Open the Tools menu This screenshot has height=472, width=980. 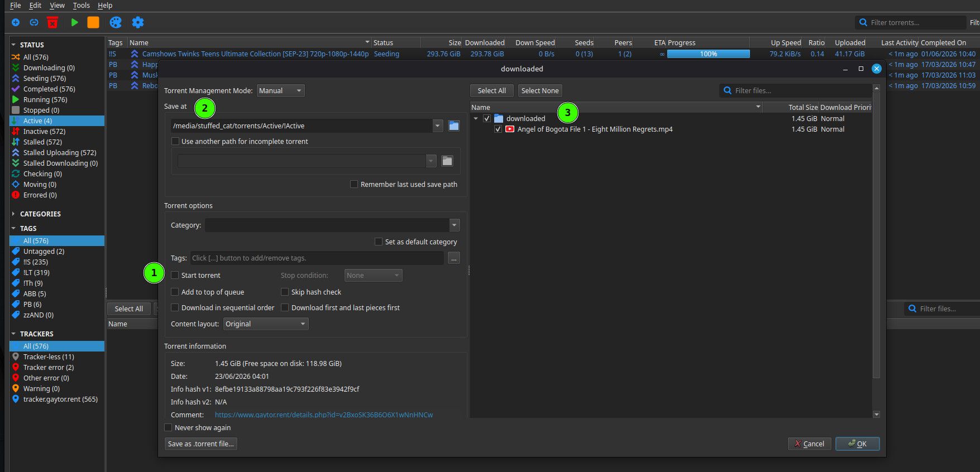click(82, 5)
